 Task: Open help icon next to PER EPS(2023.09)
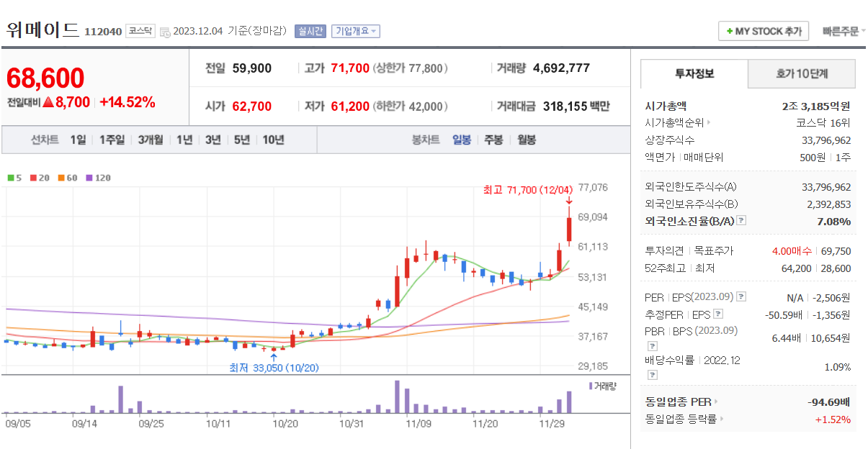tap(742, 296)
